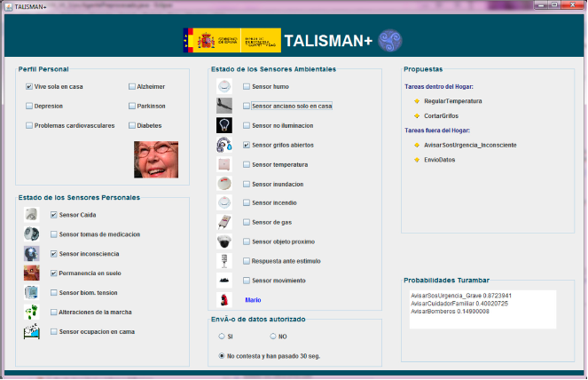Click the blue TALISMAN+ swirl logo
588x380 pixels.
(390, 41)
